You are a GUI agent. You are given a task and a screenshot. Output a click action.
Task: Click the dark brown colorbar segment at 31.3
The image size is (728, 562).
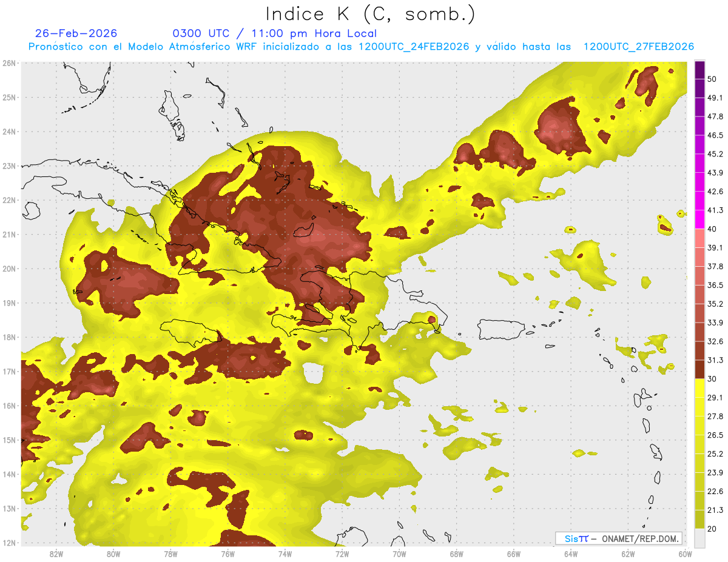click(x=699, y=369)
